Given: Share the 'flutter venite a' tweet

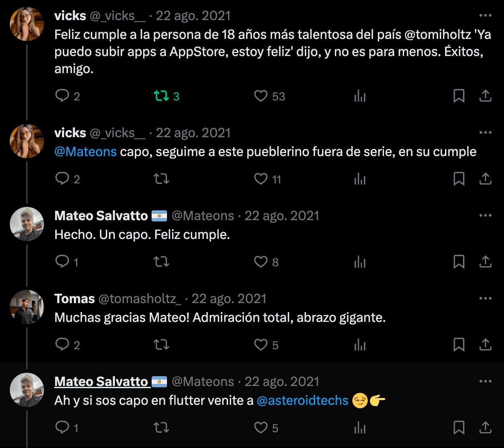Looking at the screenshot, I should click(x=485, y=428).
